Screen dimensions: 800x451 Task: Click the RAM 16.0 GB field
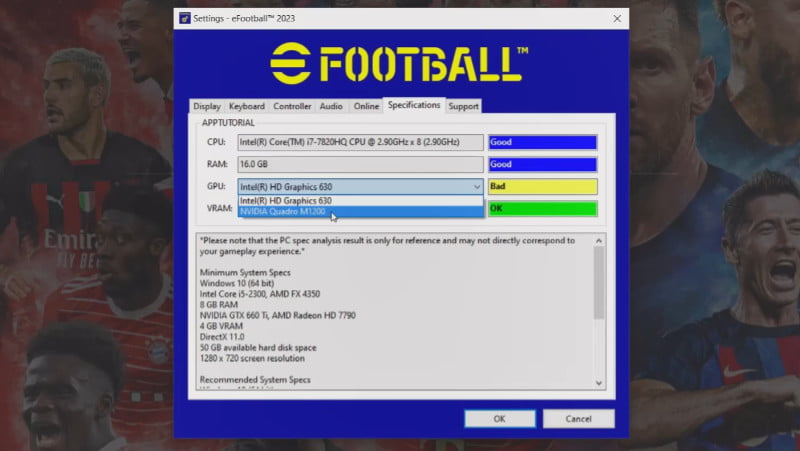coord(360,164)
